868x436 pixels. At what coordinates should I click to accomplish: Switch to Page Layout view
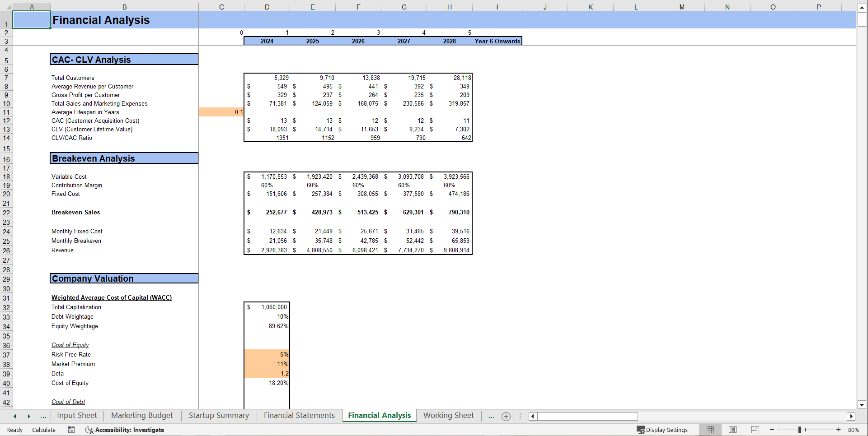(x=732, y=430)
